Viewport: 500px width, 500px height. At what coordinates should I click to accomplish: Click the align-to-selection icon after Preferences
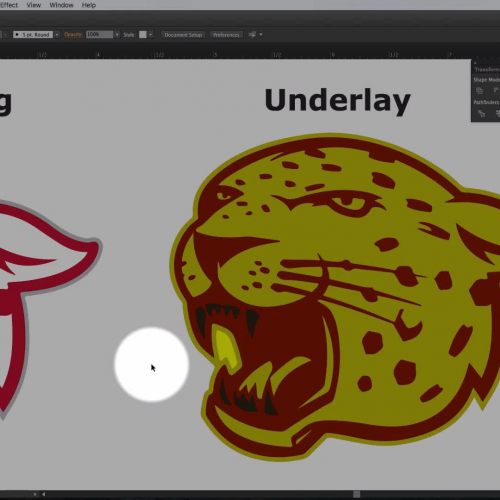[252, 34]
